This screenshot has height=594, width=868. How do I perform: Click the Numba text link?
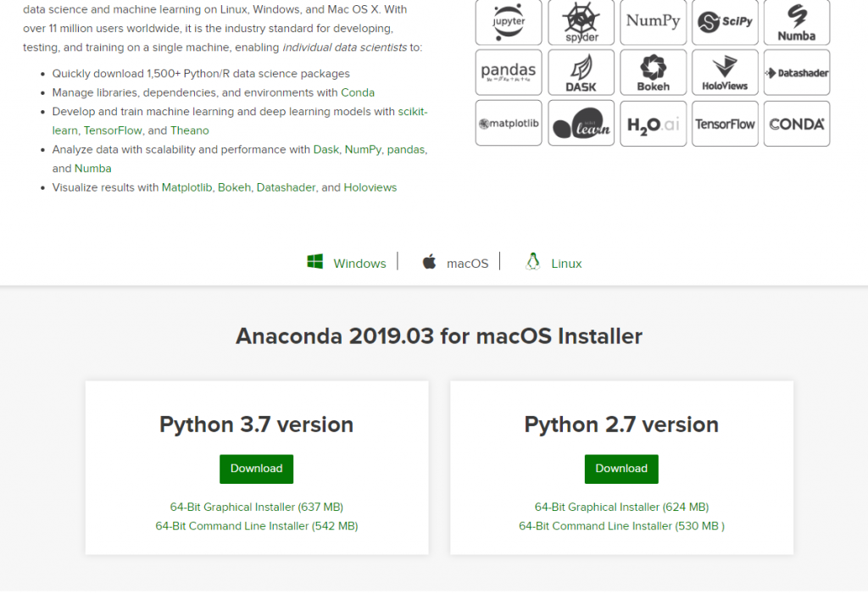(93, 169)
